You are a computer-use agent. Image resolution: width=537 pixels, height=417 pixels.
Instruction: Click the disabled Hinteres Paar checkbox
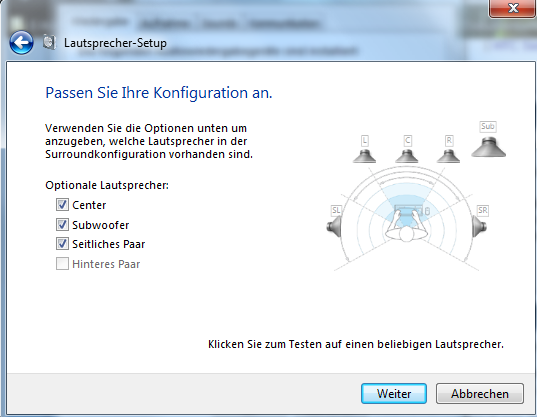click(x=62, y=264)
